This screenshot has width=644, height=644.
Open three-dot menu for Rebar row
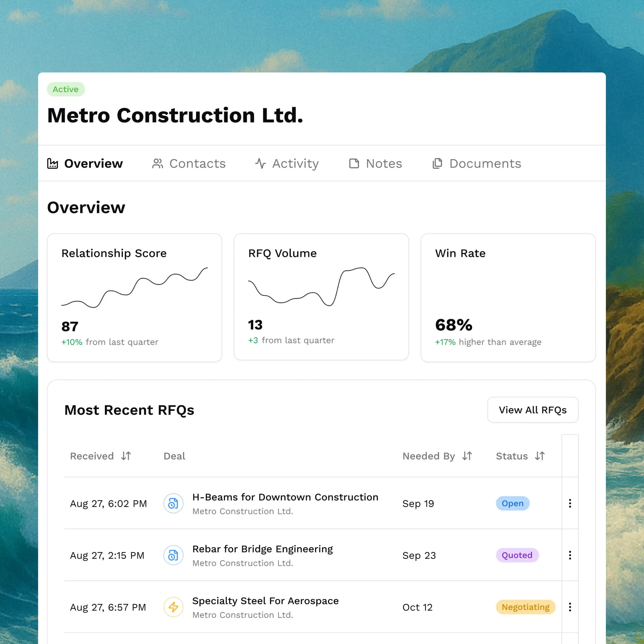570,555
